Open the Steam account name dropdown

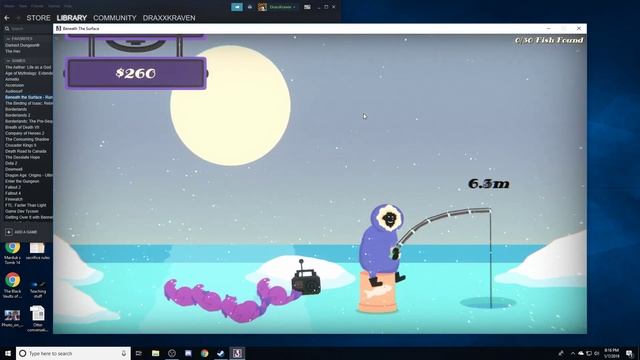[282, 7]
